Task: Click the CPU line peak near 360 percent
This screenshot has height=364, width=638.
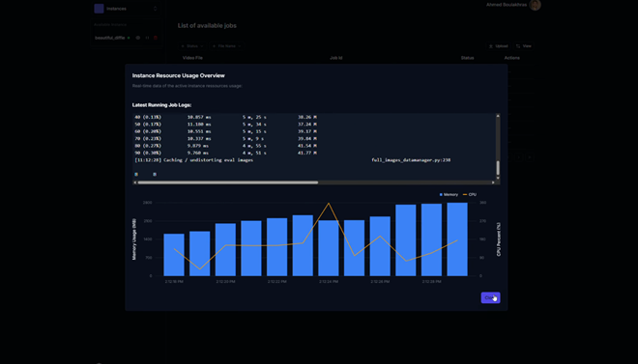Action: click(x=329, y=203)
